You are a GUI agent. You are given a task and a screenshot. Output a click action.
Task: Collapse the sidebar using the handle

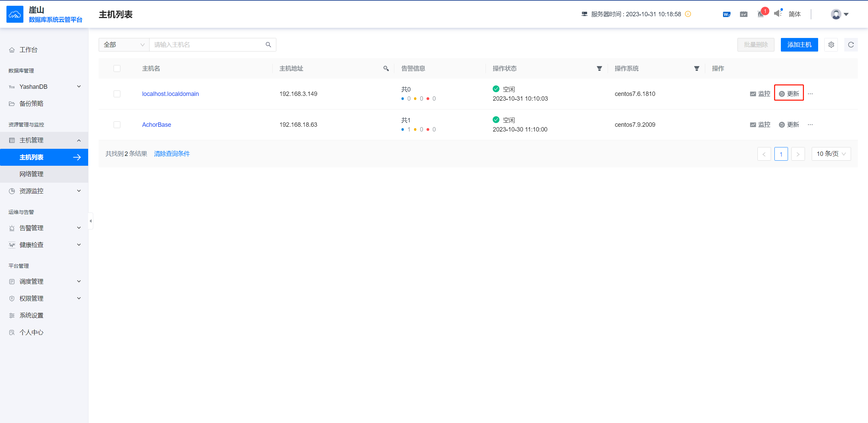(x=91, y=221)
